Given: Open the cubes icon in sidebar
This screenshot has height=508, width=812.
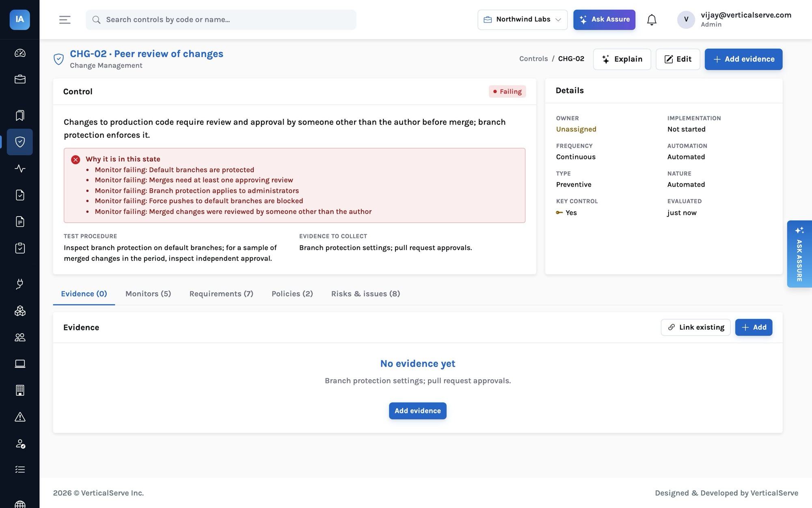Looking at the screenshot, I should click(20, 311).
